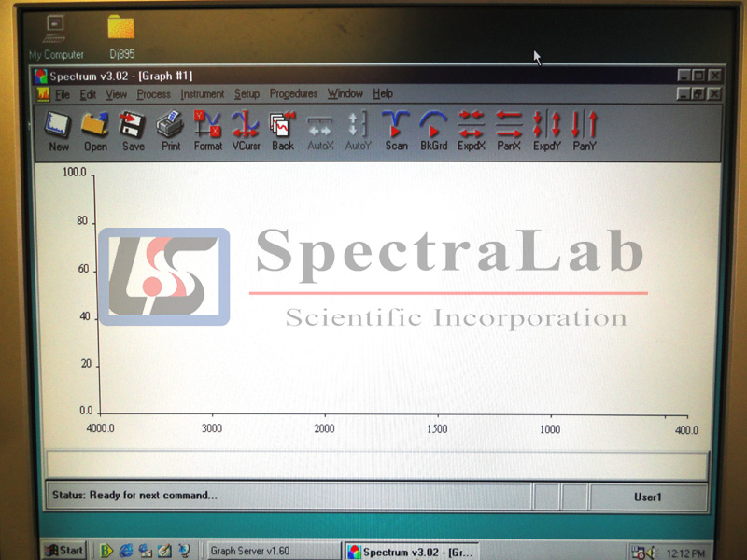The width and height of the screenshot is (747, 560).
Task: Open a file with the Open icon
Action: tap(95, 131)
